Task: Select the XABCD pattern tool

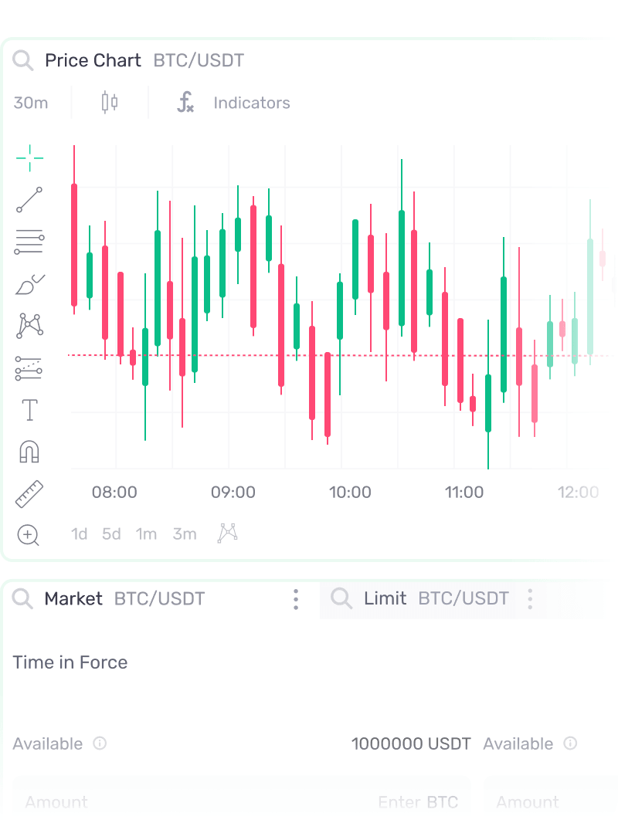Action: (29, 325)
